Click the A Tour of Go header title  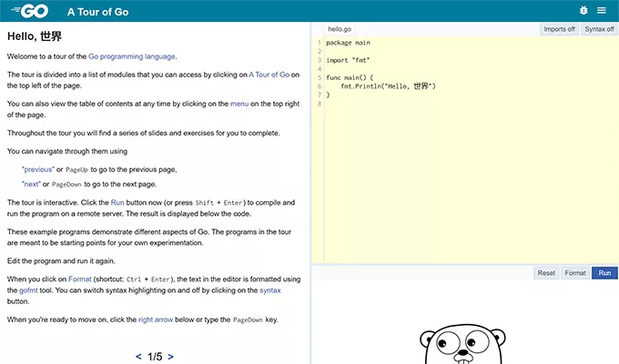point(98,12)
